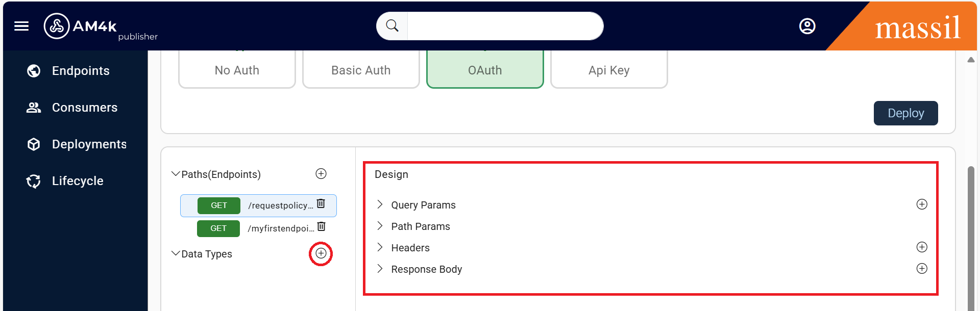
Task: Click into the search input field
Action: (x=504, y=26)
